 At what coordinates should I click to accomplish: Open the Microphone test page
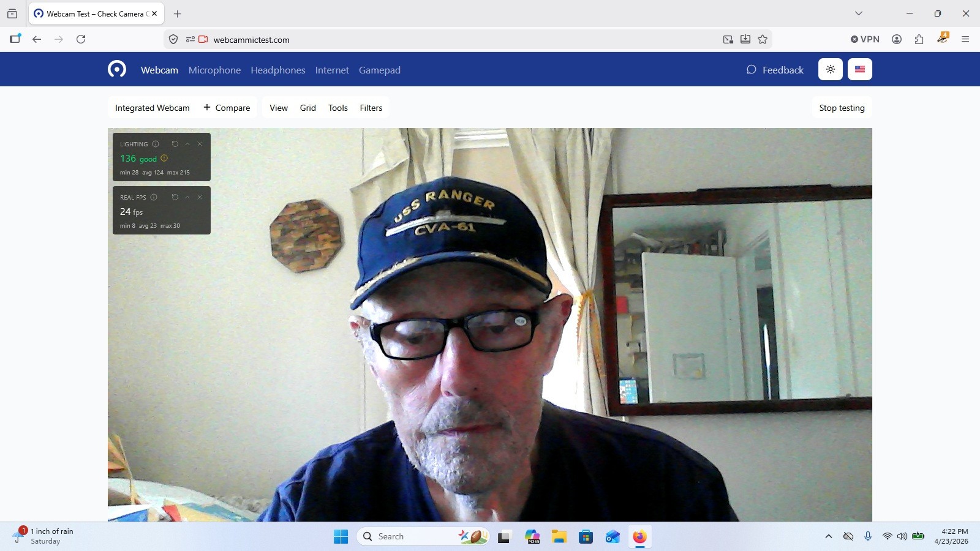coord(214,70)
